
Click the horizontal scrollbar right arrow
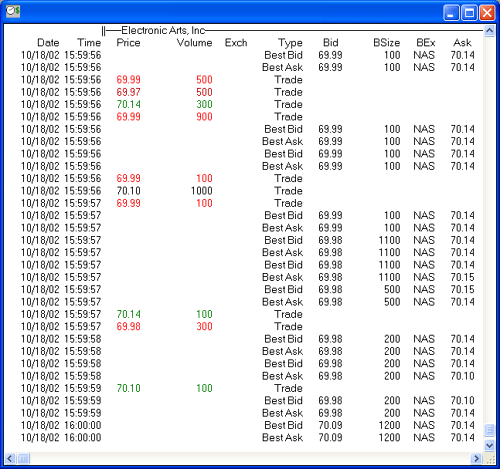[477, 458]
